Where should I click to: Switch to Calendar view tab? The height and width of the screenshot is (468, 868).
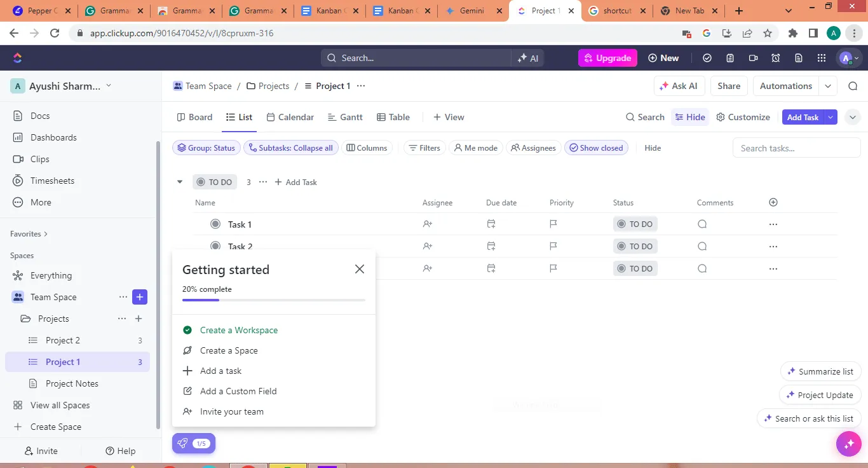click(290, 117)
